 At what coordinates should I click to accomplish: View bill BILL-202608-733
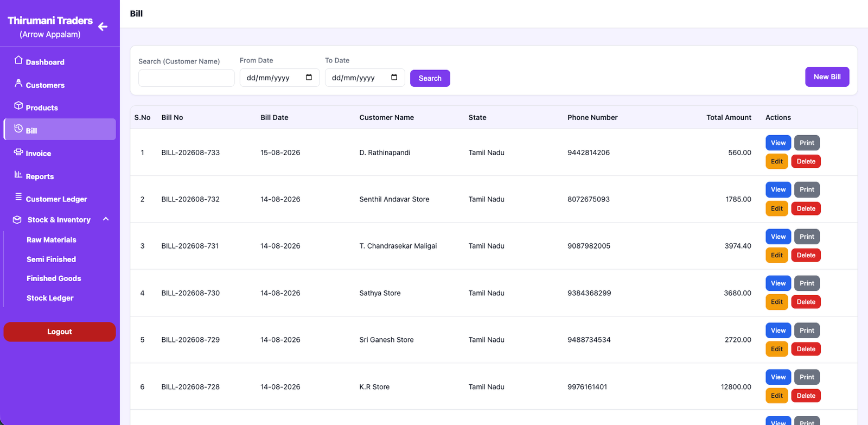click(778, 143)
